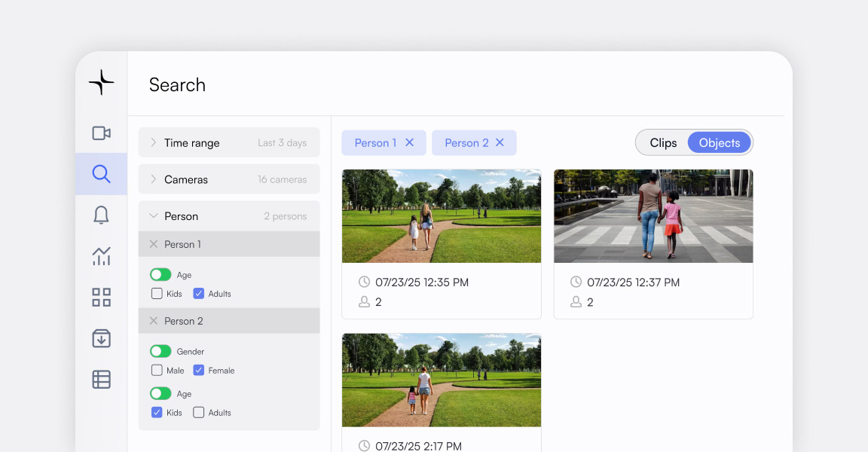The height and width of the screenshot is (452, 868).
Task: Open the video camera sidebar icon
Action: click(101, 133)
